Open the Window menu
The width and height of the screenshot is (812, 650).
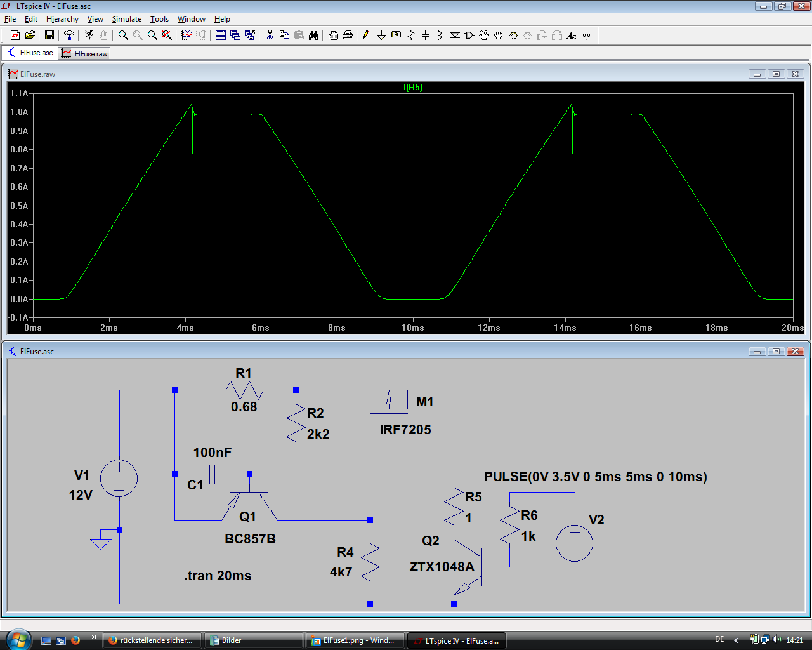pyautogui.click(x=192, y=19)
